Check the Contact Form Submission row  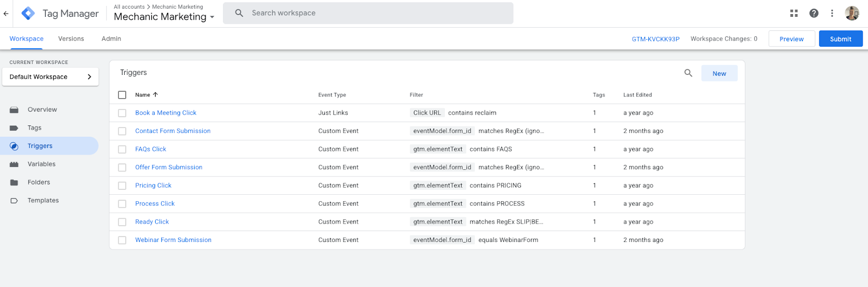coord(122,131)
